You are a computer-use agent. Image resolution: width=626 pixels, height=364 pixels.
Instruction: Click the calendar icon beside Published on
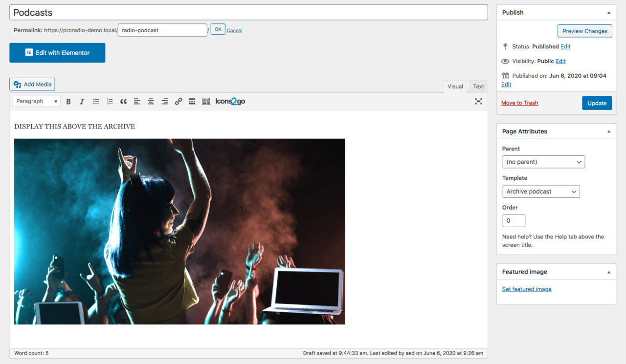(505, 76)
